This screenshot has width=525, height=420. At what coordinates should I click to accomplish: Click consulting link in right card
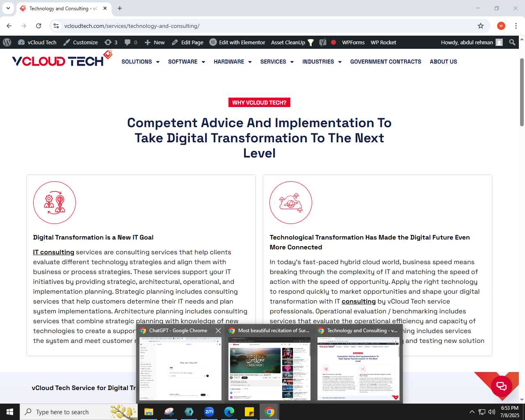click(x=358, y=301)
